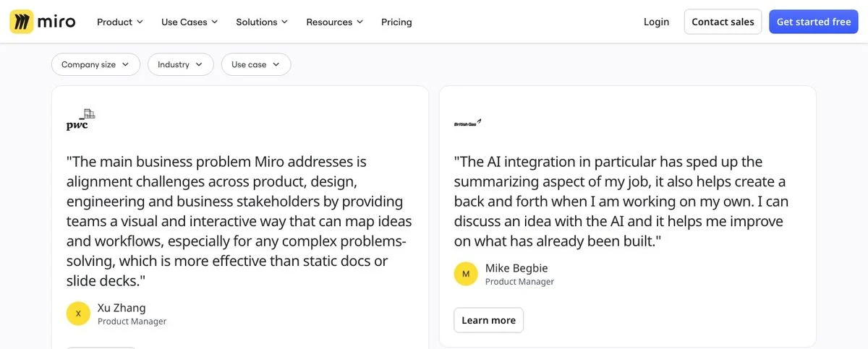Click the name Mike Begbie
Screen dimensions: 868x349
tap(516, 268)
